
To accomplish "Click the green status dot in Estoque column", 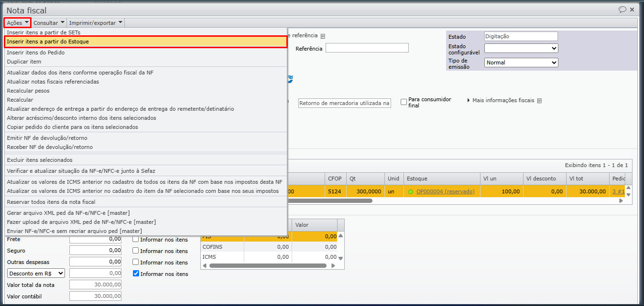I will click(410, 191).
